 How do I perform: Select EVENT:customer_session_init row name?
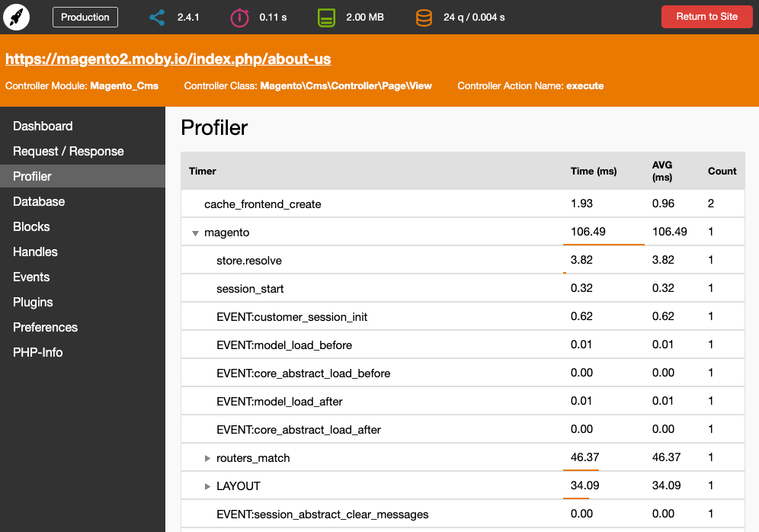(x=292, y=317)
